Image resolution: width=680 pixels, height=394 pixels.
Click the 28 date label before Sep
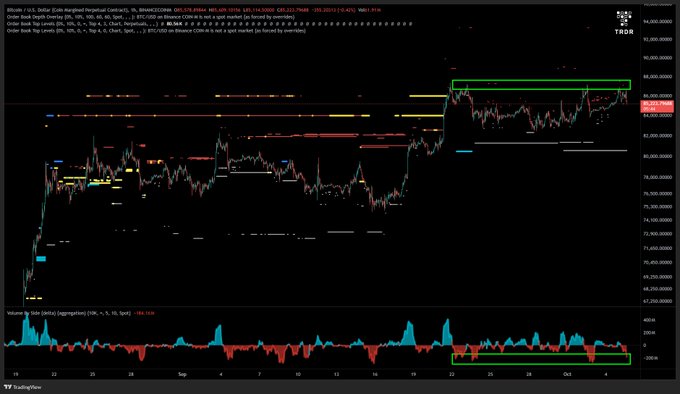131,374
